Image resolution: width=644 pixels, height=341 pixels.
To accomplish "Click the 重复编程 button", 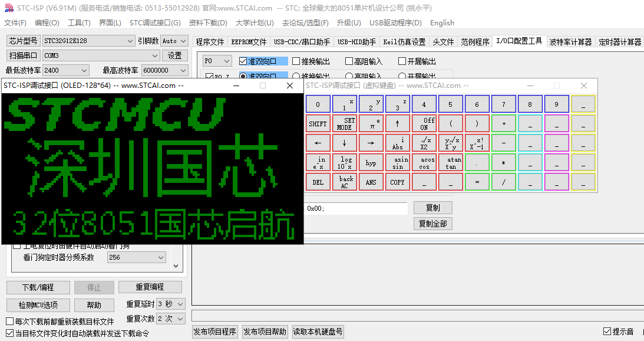I will [x=150, y=287].
